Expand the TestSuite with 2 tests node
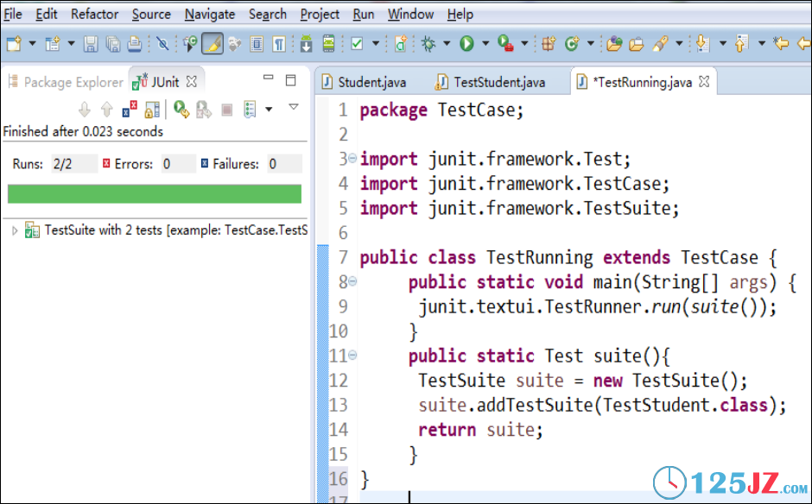The image size is (812, 504). 15,230
